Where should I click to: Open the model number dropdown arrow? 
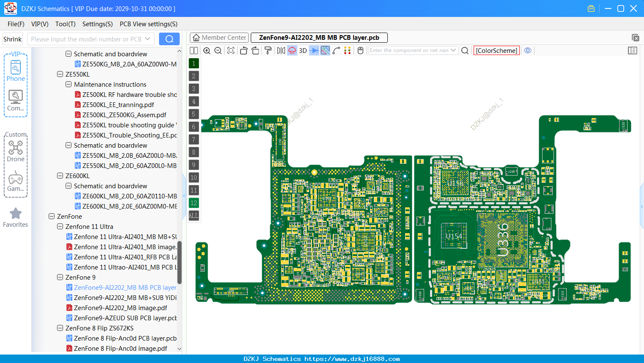pyautogui.click(x=148, y=39)
